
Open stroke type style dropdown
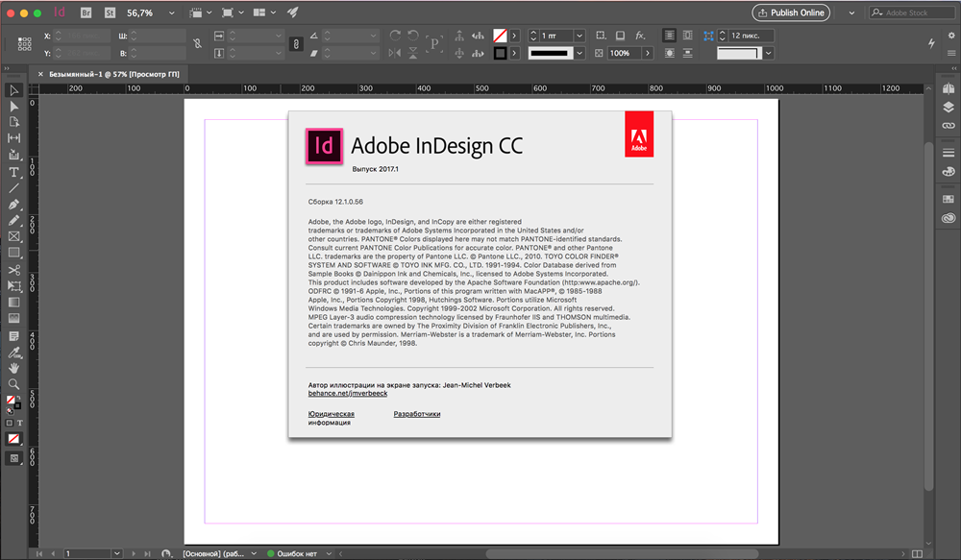pyautogui.click(x=579, y=53)
